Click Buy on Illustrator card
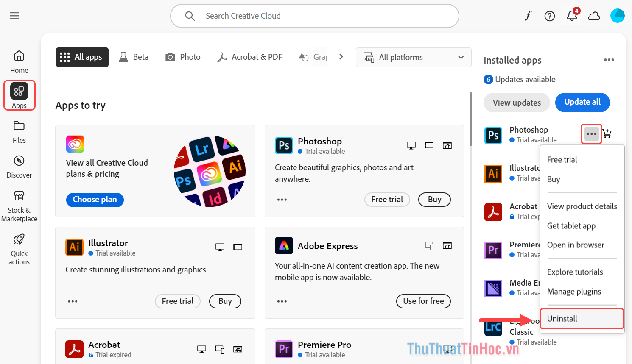632x364 pixels. pyautogui.click(x=225, y=301)
